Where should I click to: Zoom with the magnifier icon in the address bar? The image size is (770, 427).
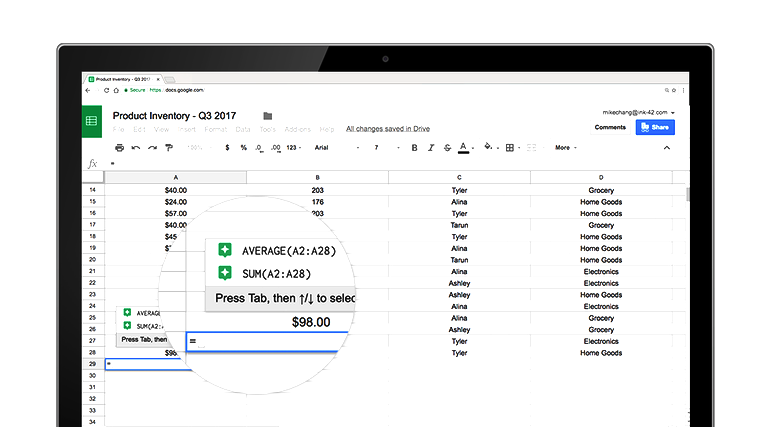[x=667, y=90]
